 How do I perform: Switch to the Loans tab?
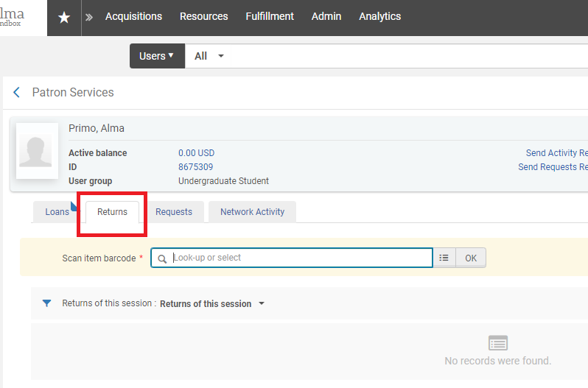tap(57, 212)
